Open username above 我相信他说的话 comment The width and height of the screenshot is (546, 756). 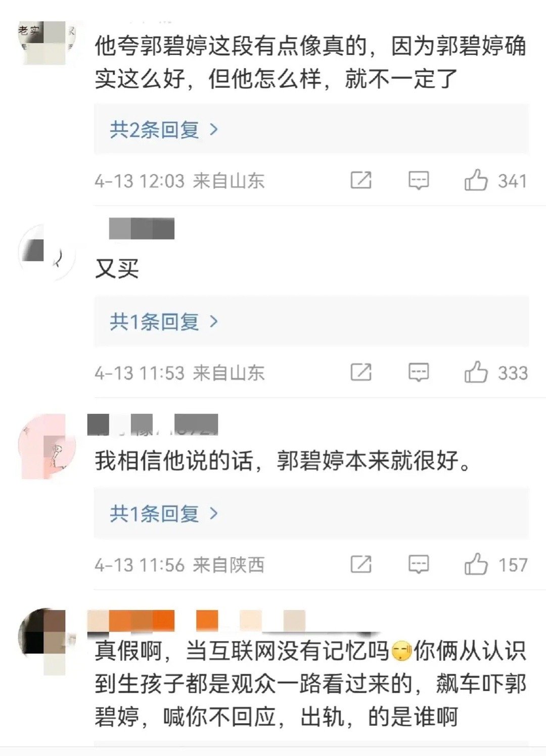coord(153,424)
